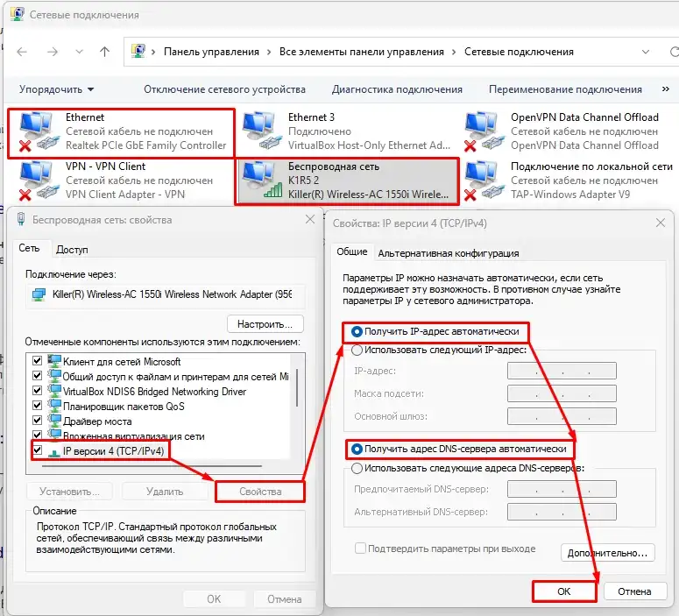Image resolution: width=679 pixels, height=616 pixels.
Task: Click the Up arrow navigation button
Action: point(104,52)
